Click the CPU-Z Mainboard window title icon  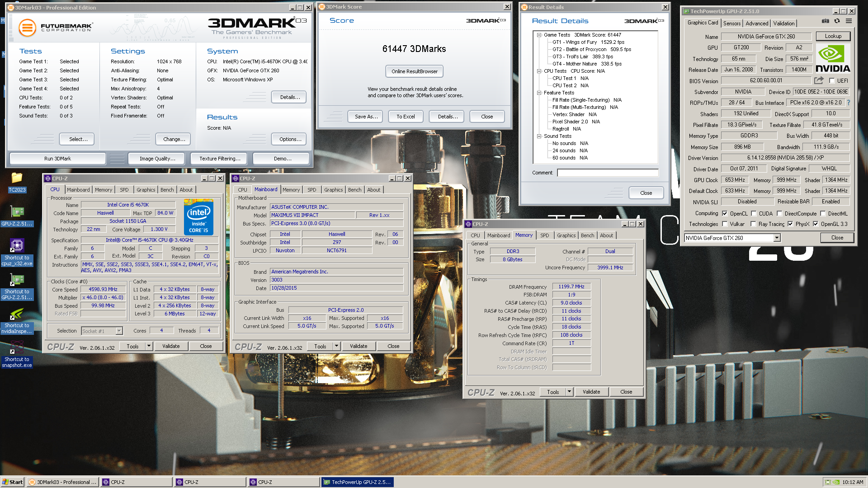tap(236, 178)
